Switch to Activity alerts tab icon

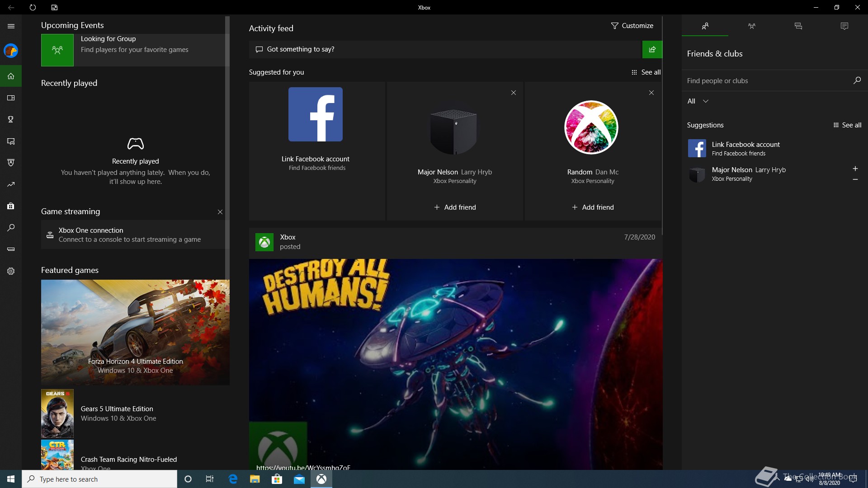[x=844, y=26]
